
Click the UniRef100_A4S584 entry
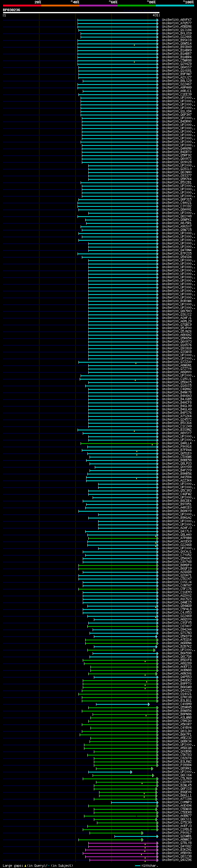[x=177, y=477]
